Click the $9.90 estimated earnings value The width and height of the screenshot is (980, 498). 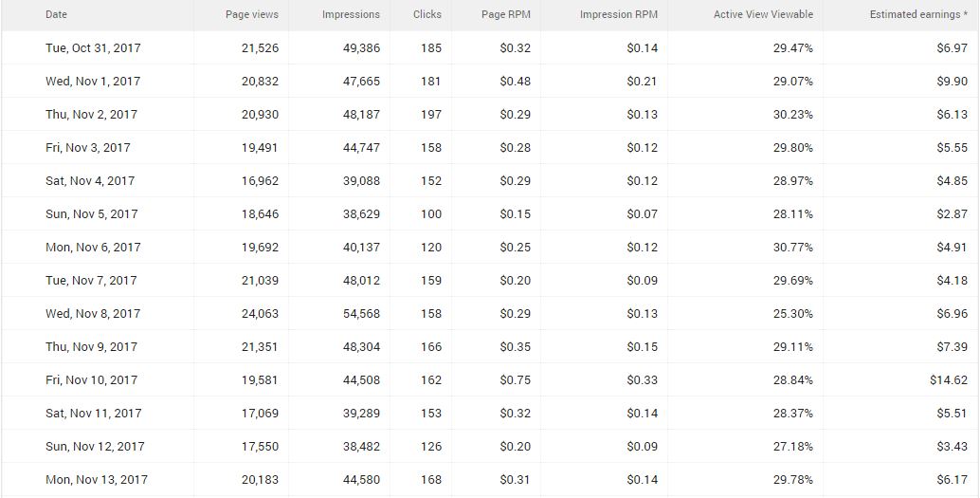click(952, 82)
